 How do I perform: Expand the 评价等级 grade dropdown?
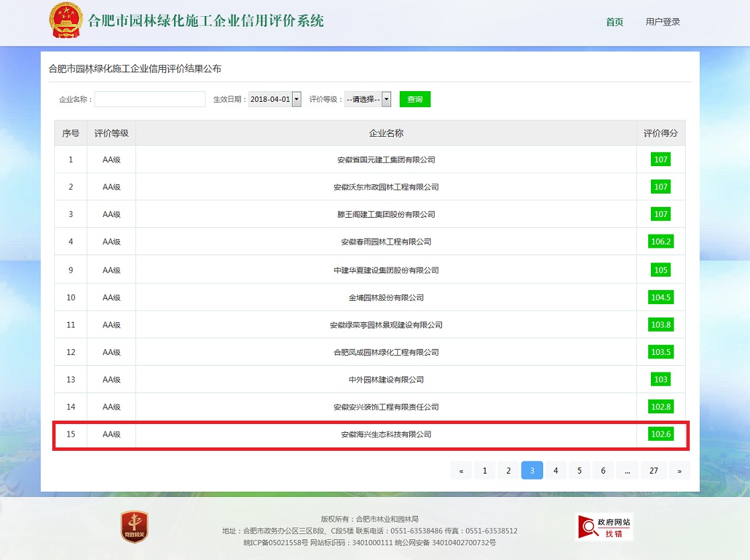point(368,99)
